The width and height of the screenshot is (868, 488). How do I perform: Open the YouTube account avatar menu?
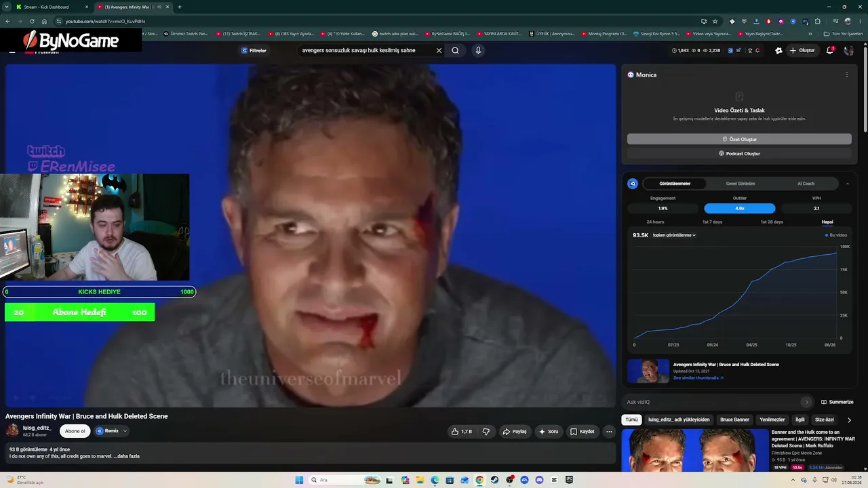pyautogui.click(x=848, y=50)
